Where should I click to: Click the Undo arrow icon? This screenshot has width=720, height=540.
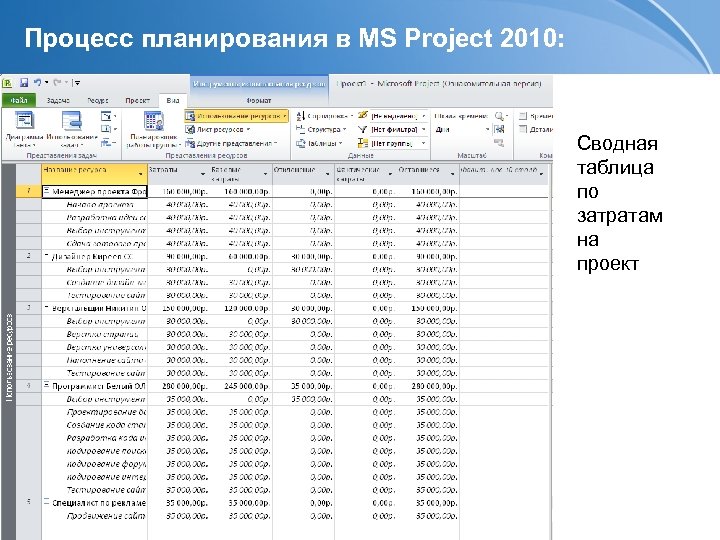38,83
